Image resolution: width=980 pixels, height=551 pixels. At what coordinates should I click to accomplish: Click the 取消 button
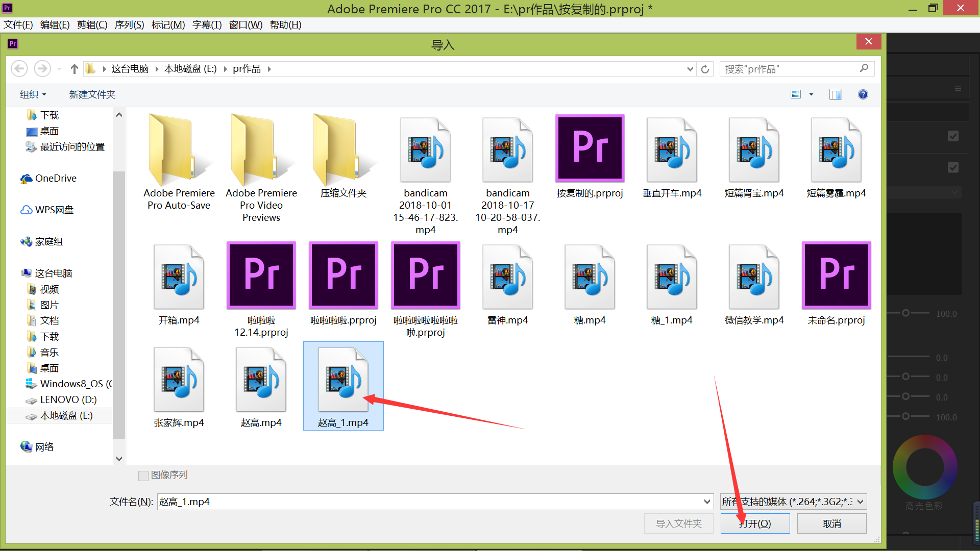[x=832, y=523]
